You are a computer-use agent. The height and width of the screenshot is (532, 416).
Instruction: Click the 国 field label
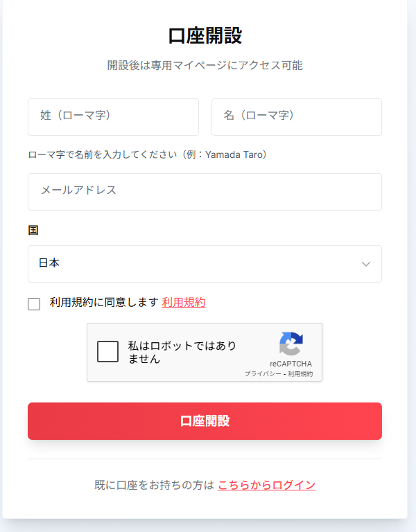pos(33,230)
